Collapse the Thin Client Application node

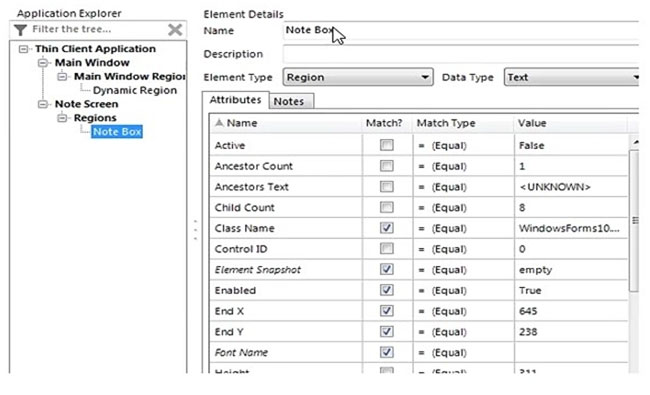24,49
